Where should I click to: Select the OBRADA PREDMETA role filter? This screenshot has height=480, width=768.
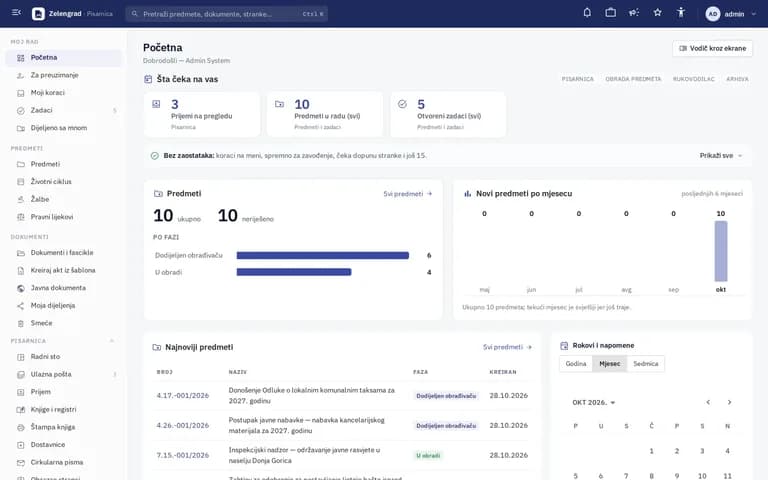(633, 79)
